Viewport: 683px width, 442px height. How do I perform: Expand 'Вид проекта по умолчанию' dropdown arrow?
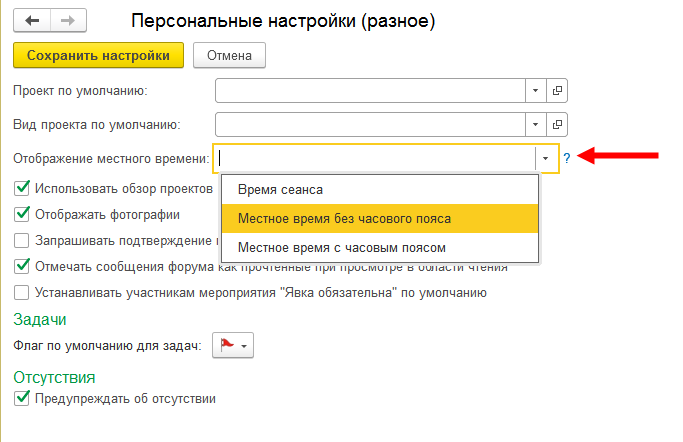coord(536,125)
